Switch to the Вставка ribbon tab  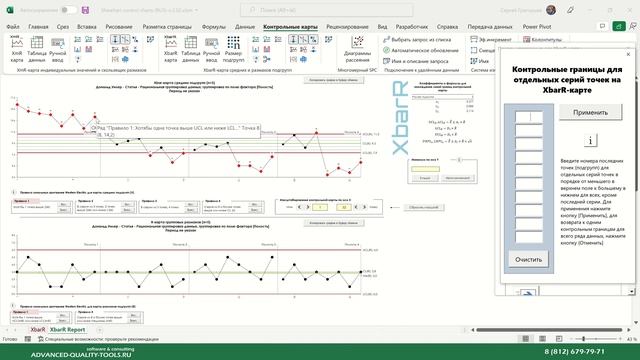pyautogui.click(x=87, y=27)
